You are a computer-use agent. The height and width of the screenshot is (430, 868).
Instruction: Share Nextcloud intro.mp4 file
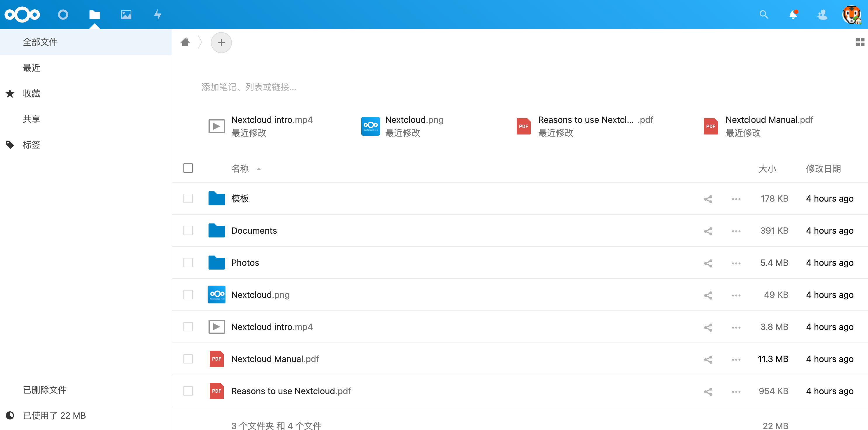[708, 327]
